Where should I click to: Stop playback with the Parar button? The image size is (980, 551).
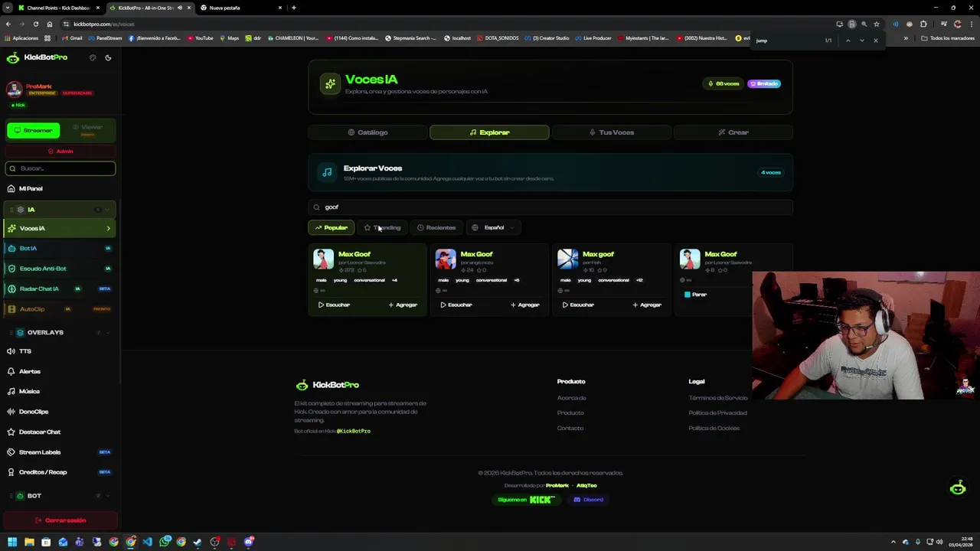click(x=695, y=295)
